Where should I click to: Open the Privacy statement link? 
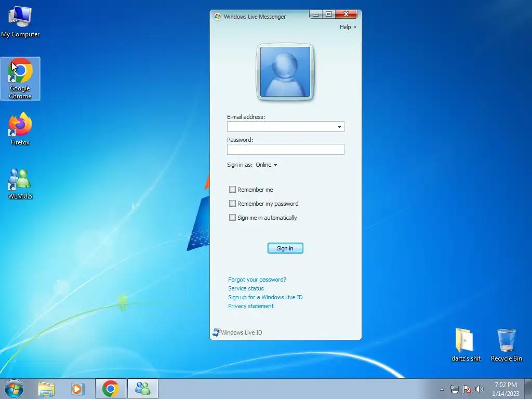pos(251,306)
